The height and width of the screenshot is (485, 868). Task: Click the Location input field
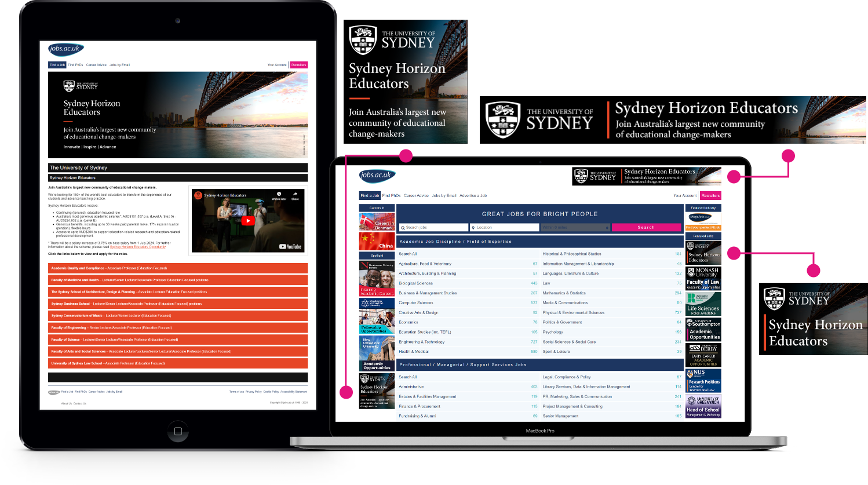pos(505,228)
